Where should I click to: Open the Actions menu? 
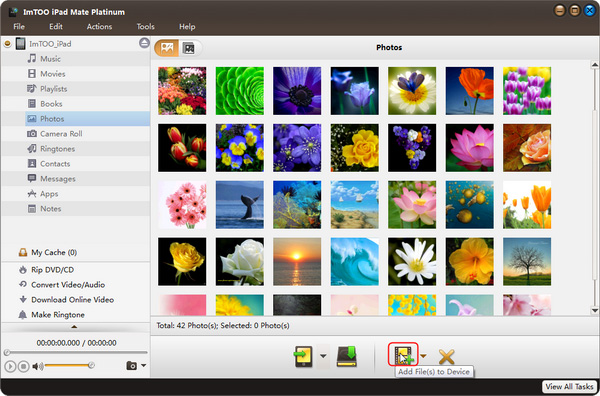[x=99, y=27]
